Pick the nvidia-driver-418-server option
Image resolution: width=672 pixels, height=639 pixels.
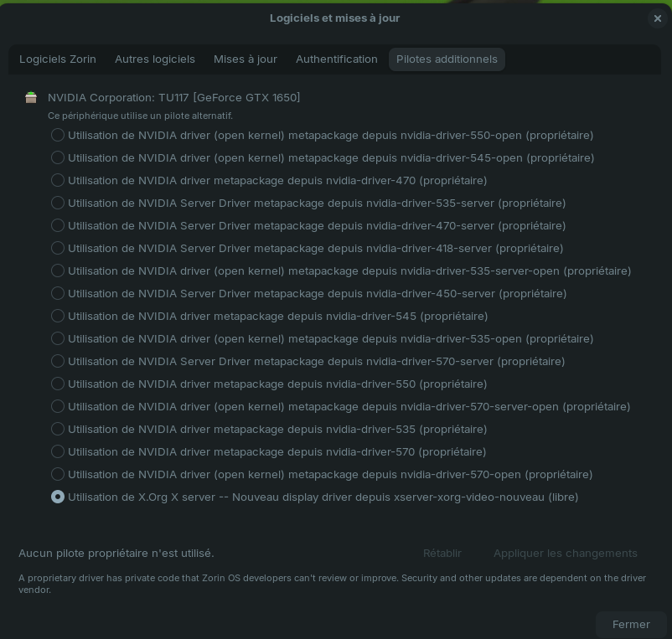[58, 248]
